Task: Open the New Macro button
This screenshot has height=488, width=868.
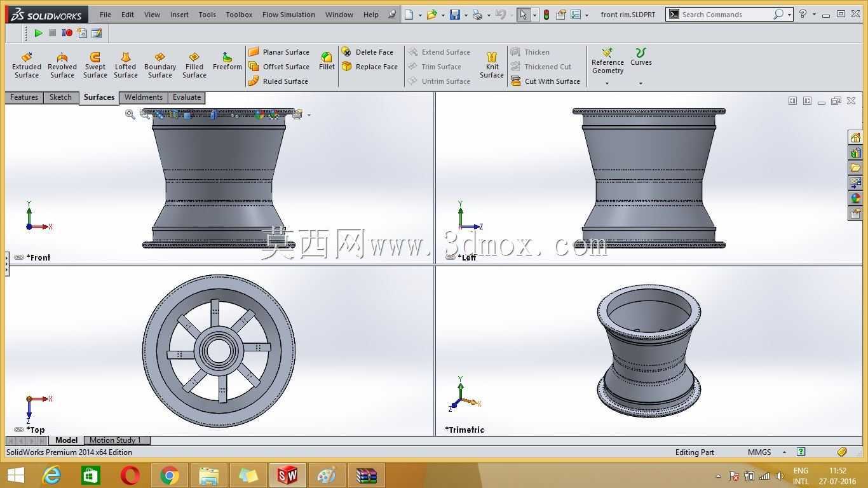Action: click(x=82, y=33)
